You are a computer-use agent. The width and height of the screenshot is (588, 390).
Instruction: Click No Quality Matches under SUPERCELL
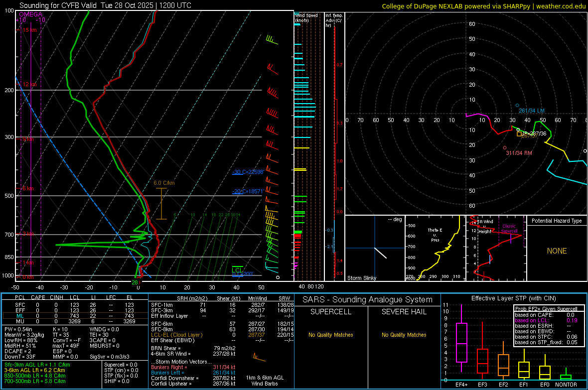(x=331, y=335)
